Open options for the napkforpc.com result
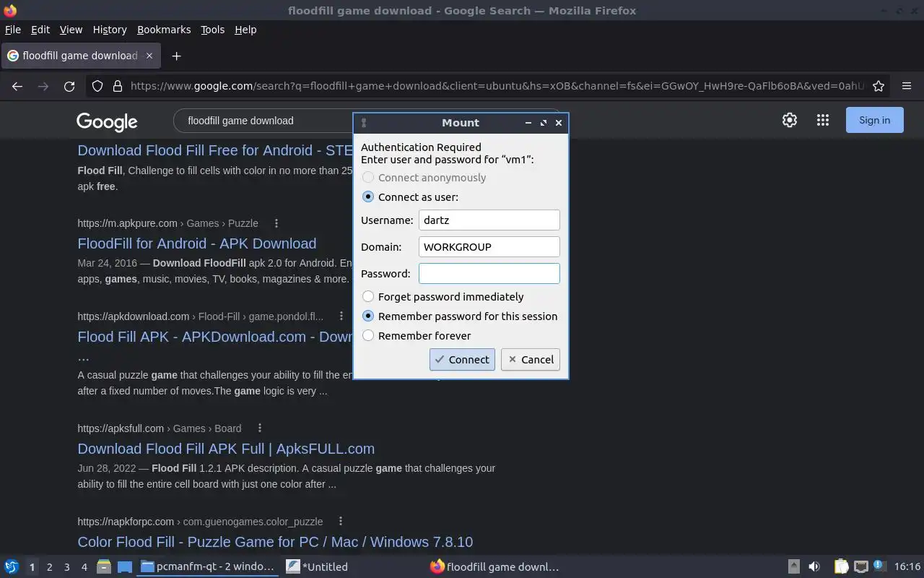924x578 pixels. (341, 522)
